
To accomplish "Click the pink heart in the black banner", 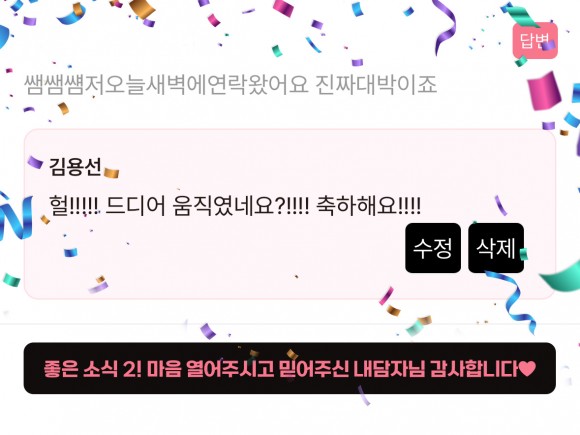I will click(x=526, y=368).
